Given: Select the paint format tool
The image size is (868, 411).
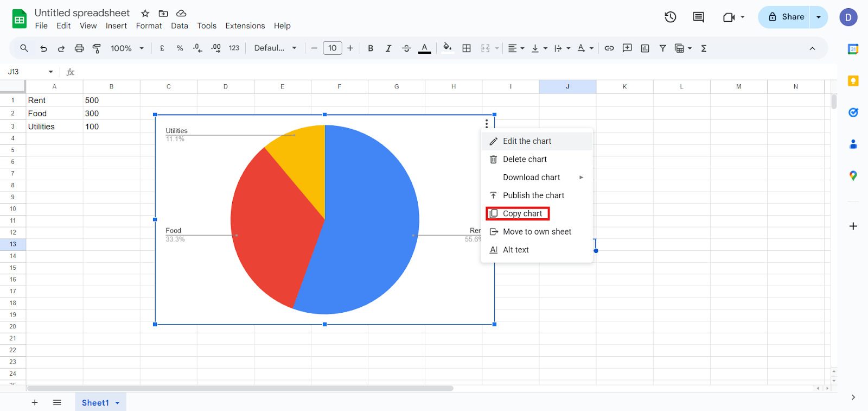Looking at the screenshot, I should pyautogui.click(x=97, y=48).
